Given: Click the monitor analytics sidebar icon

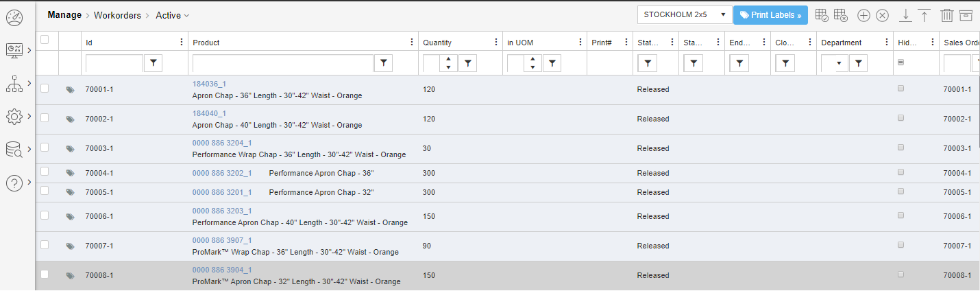Looking at the screenshot, I should pyautogui.click(x=14, y=49).
